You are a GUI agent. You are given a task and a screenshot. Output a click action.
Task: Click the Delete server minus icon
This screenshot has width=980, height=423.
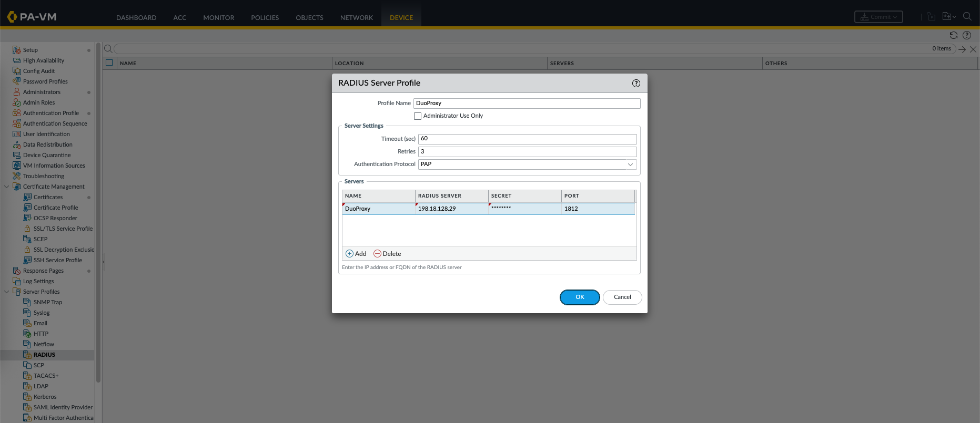tap(377, 254)
